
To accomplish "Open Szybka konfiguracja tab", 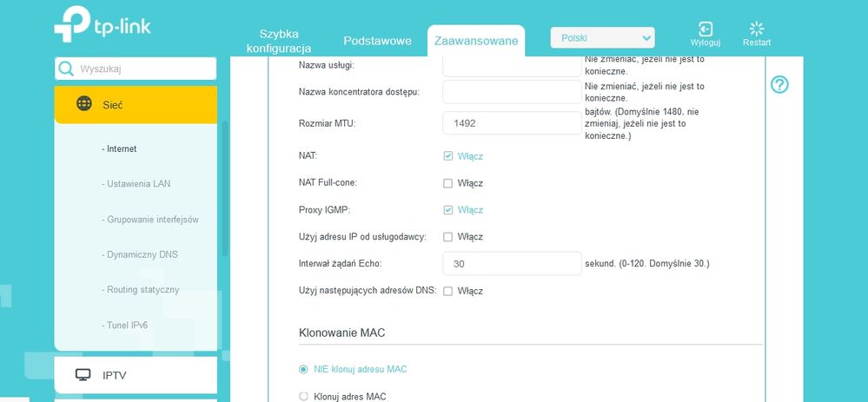I will 278,41.
